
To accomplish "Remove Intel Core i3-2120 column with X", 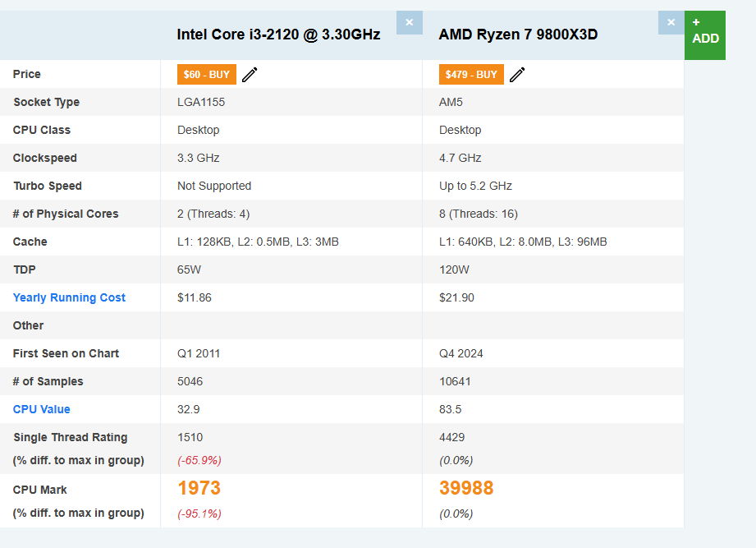I will (x=410, y=23).
